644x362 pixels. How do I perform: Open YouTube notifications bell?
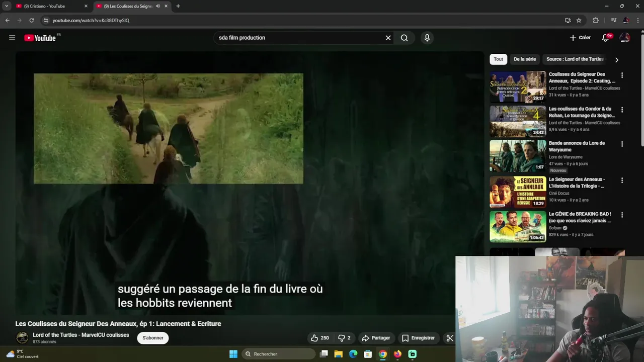click(606, 38)
